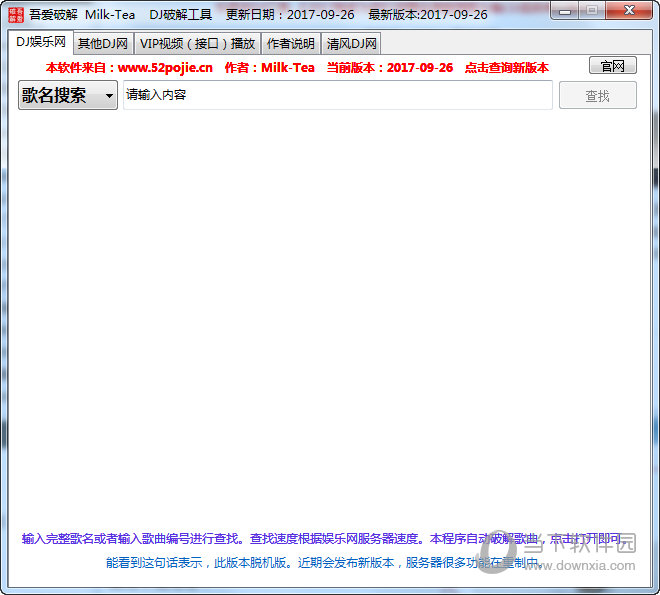Click the blue 能看到这句话表示 notice line
This screenshot has height=595, width=660.
[x=323, y=563]
